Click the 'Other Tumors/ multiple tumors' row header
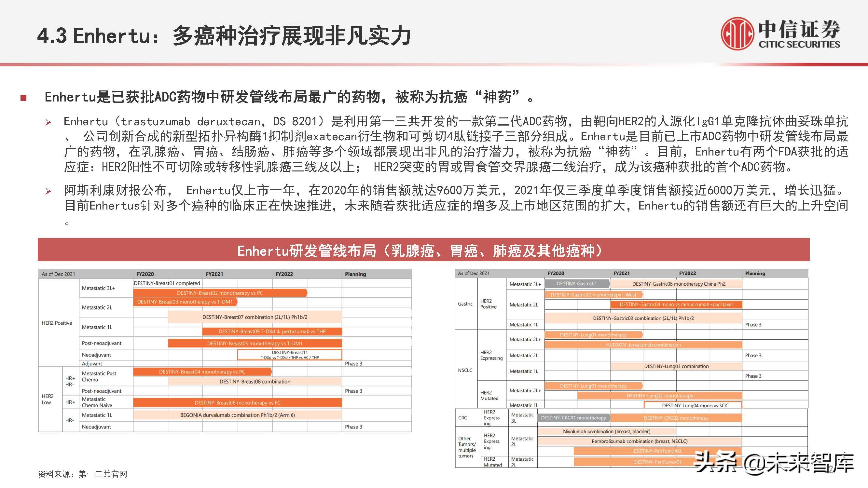Image resolution: width=868 pixels, height=488 pixels. (x=467, y=447)
